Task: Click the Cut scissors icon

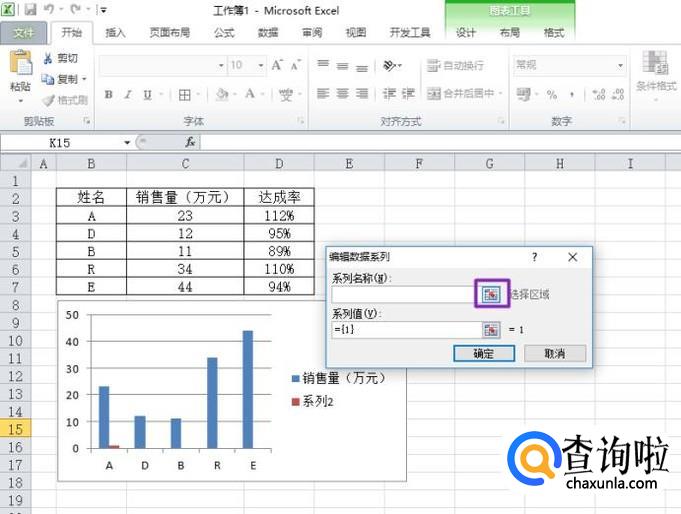Action: [47, 59]
